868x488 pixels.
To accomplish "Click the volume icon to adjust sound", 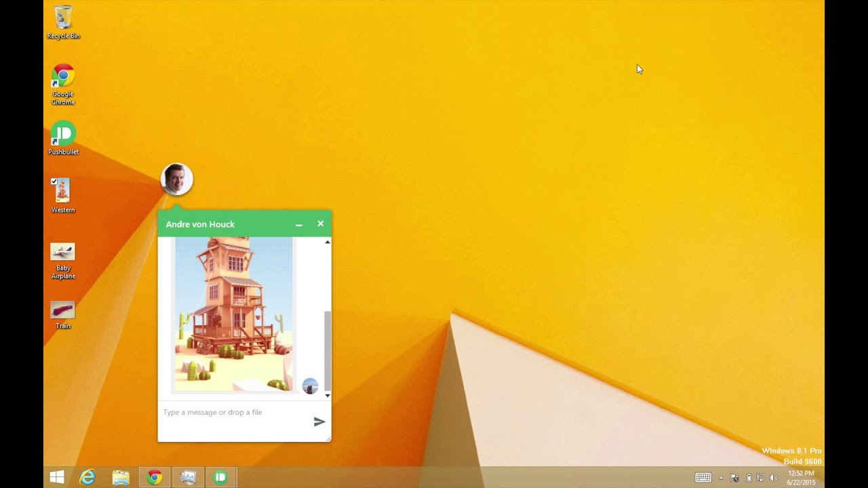I will coord(774,477).
